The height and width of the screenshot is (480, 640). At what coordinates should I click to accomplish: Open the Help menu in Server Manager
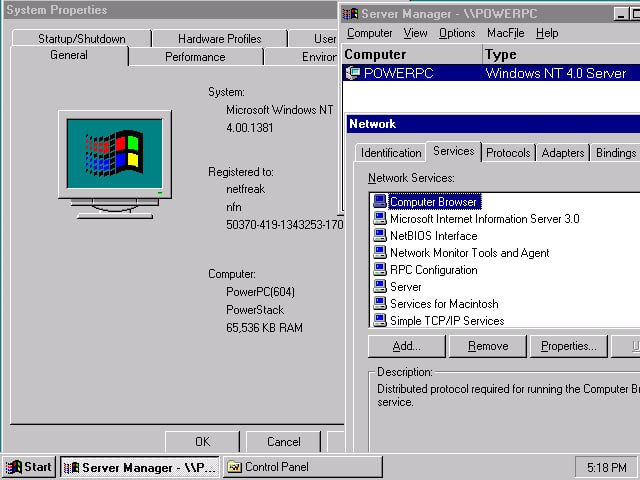[547, 33]
